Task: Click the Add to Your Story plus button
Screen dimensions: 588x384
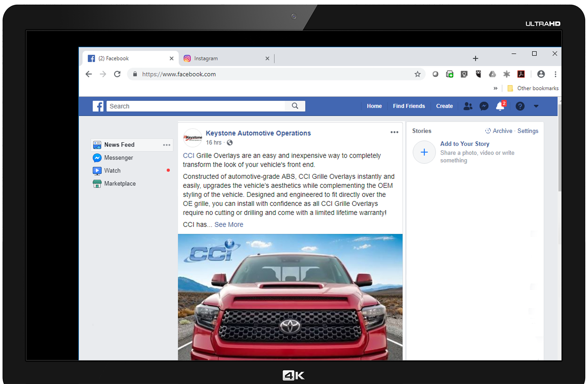Action: tap(424, 152)
